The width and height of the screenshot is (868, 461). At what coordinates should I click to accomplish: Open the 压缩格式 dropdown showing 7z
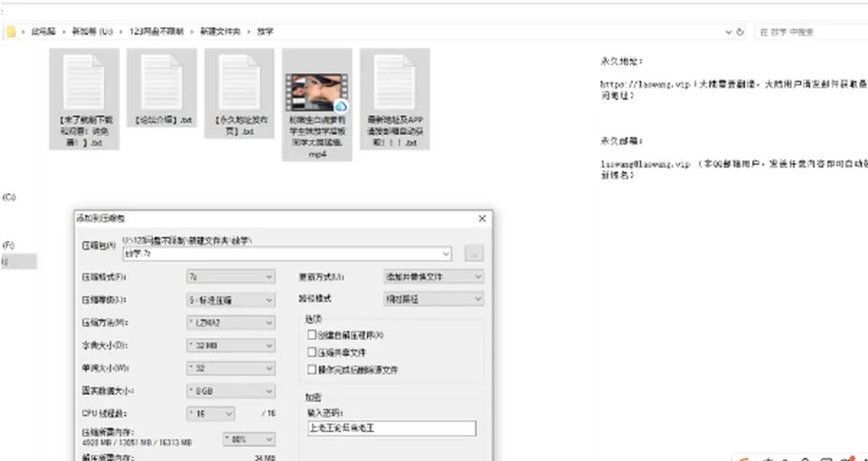tap(231, 277)
